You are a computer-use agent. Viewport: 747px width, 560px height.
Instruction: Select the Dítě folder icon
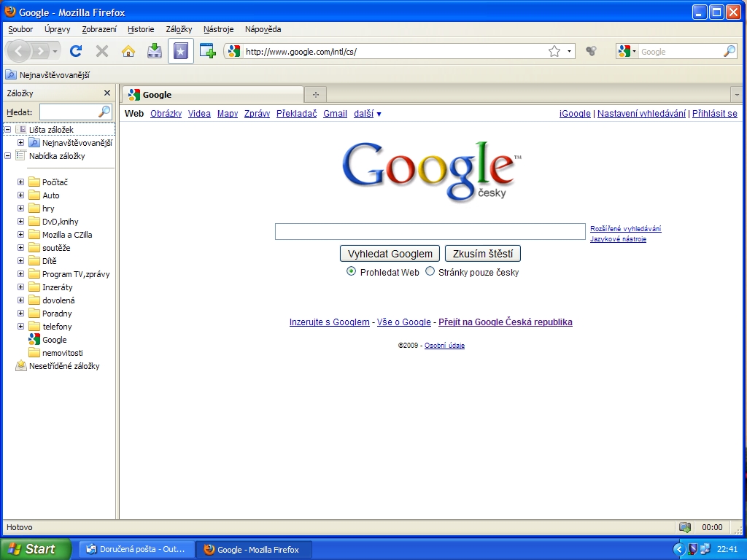tap(34, 260)
